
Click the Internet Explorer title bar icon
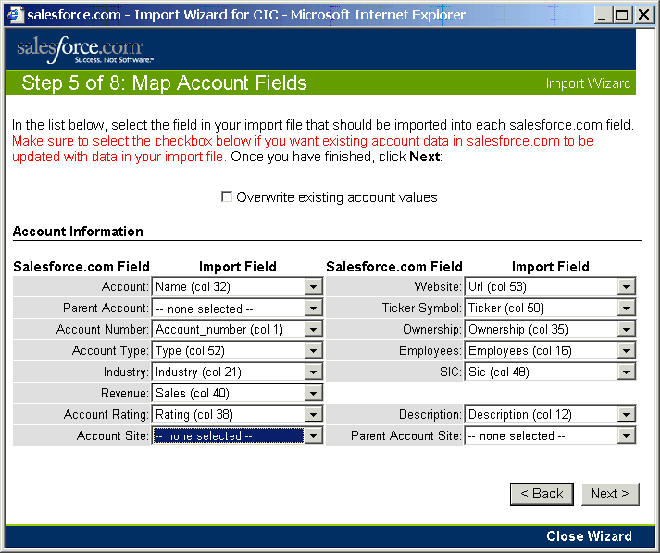pyautogui.click(x=15, y=15)
